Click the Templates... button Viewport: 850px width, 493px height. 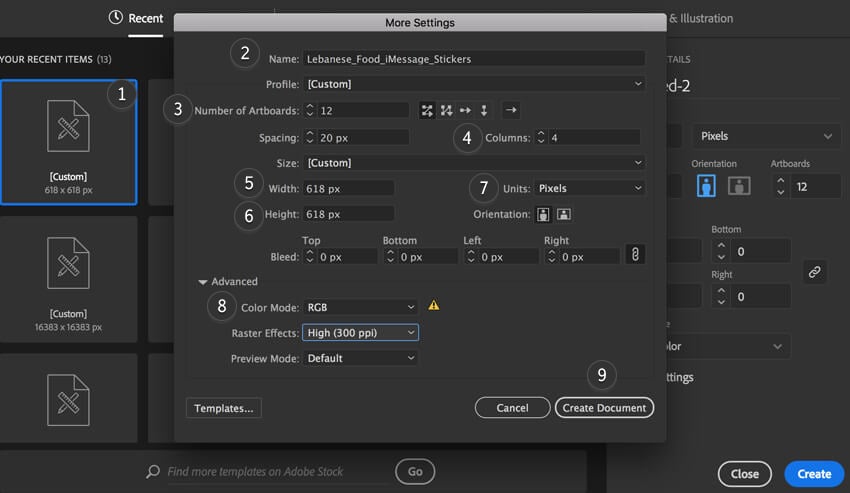point(223,408)
